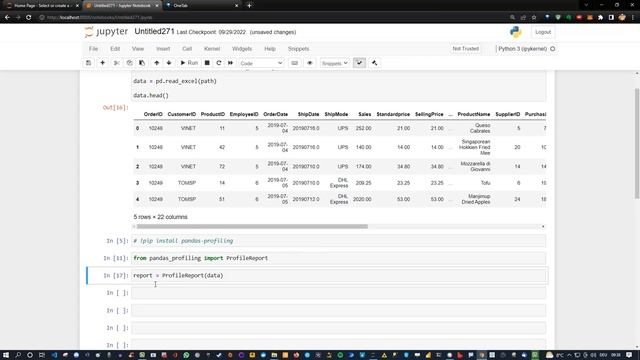Open the View menu
640x360 pixels.
pos(138,49)
